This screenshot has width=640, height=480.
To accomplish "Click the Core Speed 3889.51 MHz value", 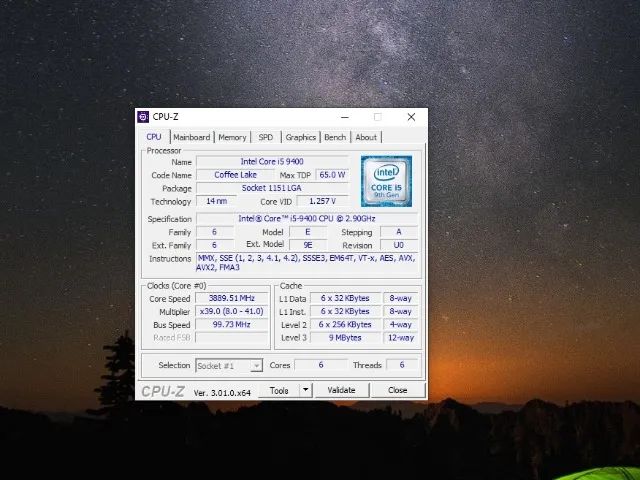I will 231,298.
